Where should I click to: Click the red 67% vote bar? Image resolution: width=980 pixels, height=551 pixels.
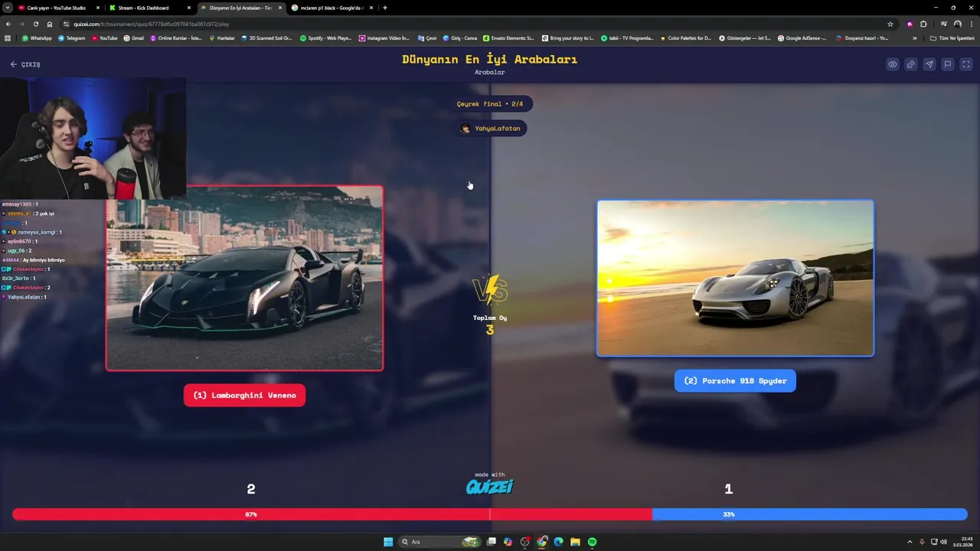332,514
